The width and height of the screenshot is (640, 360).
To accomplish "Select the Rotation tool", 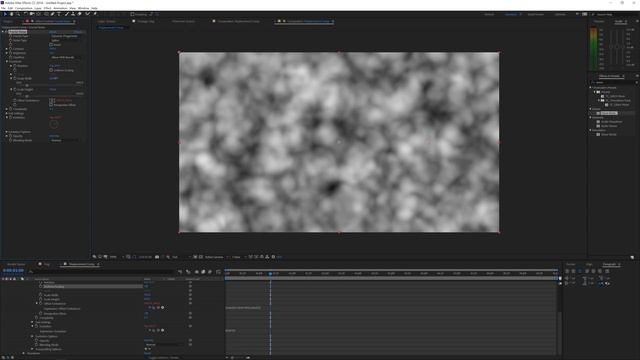I will click(25, 14).
